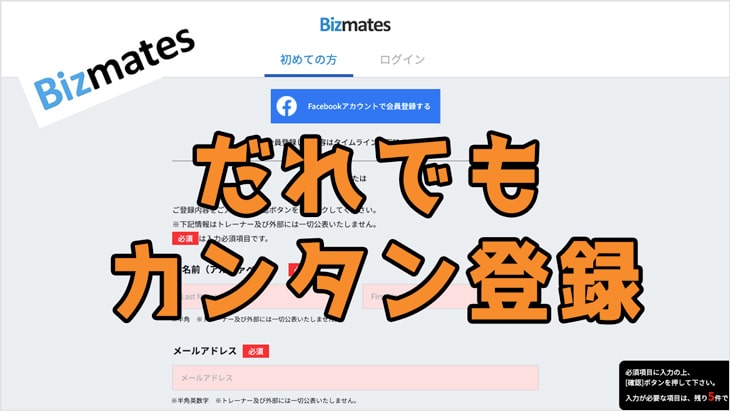Register via Facebookアカウントで会員登録する button
730x411 pixels.
(355, 106)
